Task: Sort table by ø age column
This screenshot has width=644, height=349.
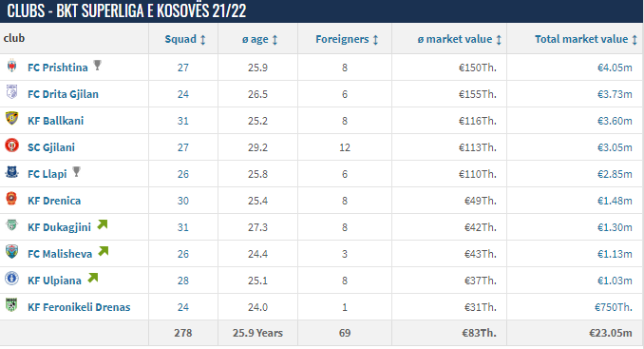Action: tap(260, 39)
